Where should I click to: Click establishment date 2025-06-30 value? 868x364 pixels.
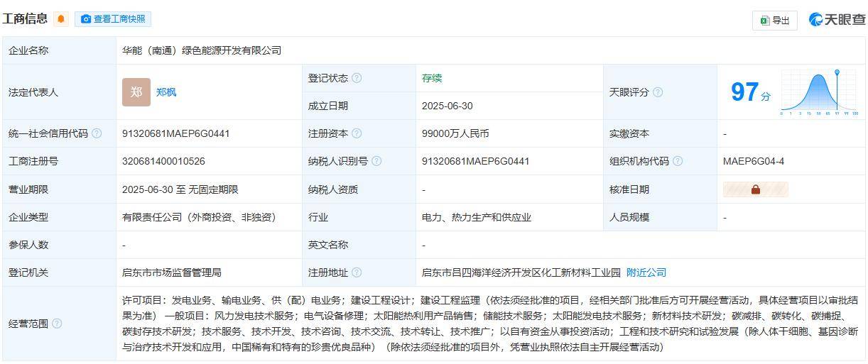tap(447, 106)
